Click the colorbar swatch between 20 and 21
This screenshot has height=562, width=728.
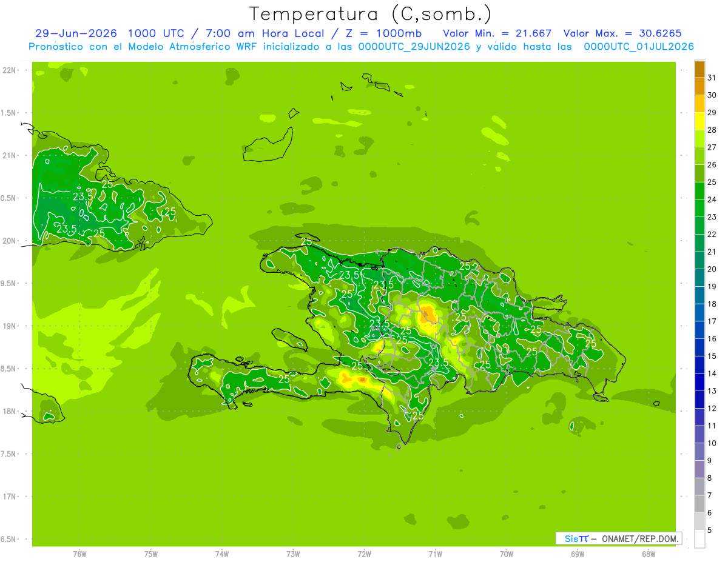(x=699, y=261)
